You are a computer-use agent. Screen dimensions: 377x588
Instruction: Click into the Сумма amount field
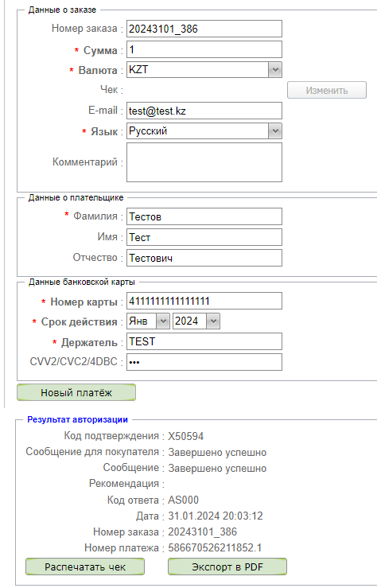(204, 49)
